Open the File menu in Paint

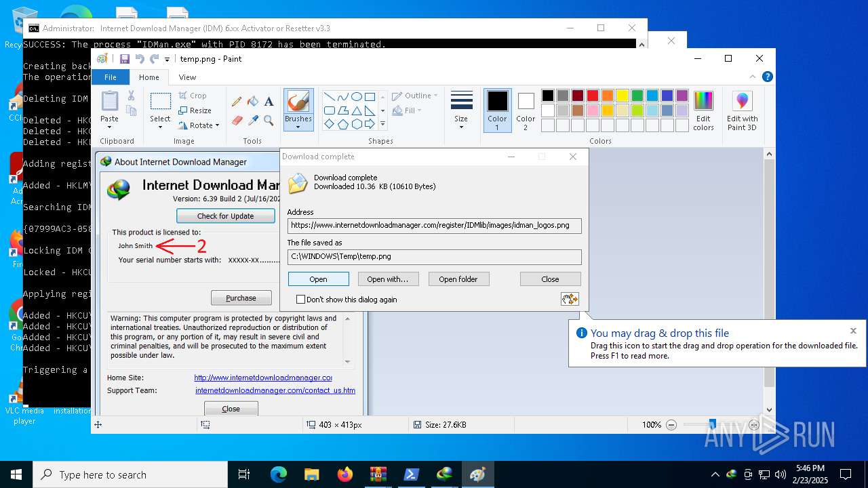(x=110, y=77)
